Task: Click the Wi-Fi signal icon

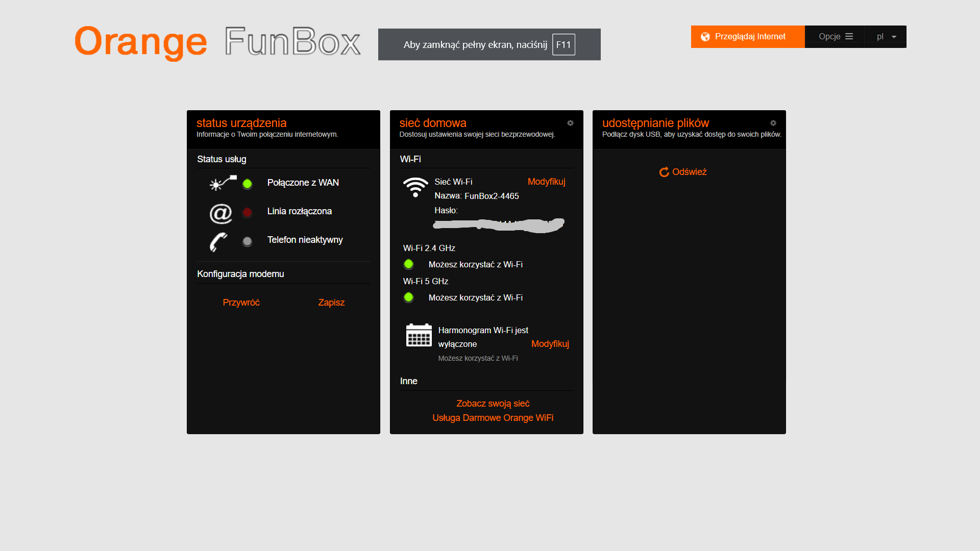Action: pyautogui.click(x=415, y=187)
